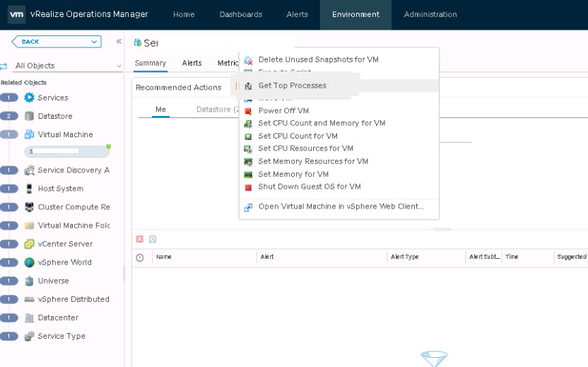Switch to the Alerts tab of the object
The image size is (588, 367).
(x=192, y=63)
